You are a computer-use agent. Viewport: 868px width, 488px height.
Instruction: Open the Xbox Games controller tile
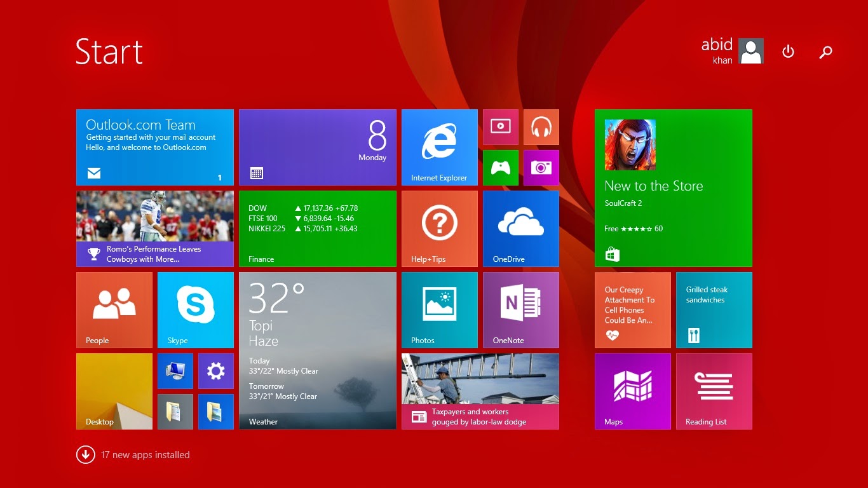[x=501, y=168]
